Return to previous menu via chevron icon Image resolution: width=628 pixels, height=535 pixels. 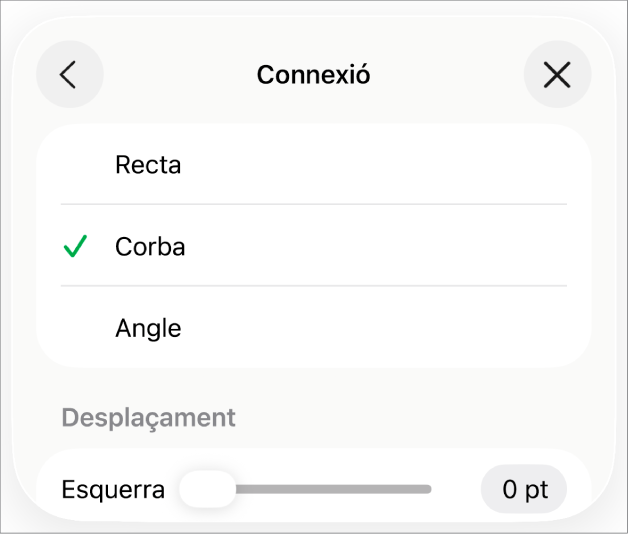(x=70, y=74)
